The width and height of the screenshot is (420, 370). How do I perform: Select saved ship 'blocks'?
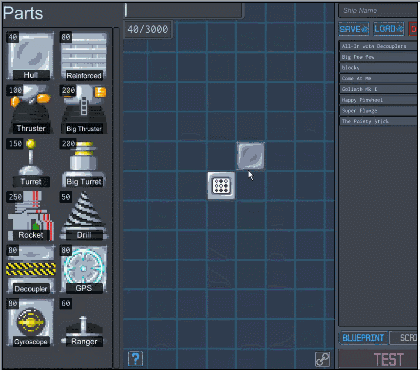[x=379, y=68]
